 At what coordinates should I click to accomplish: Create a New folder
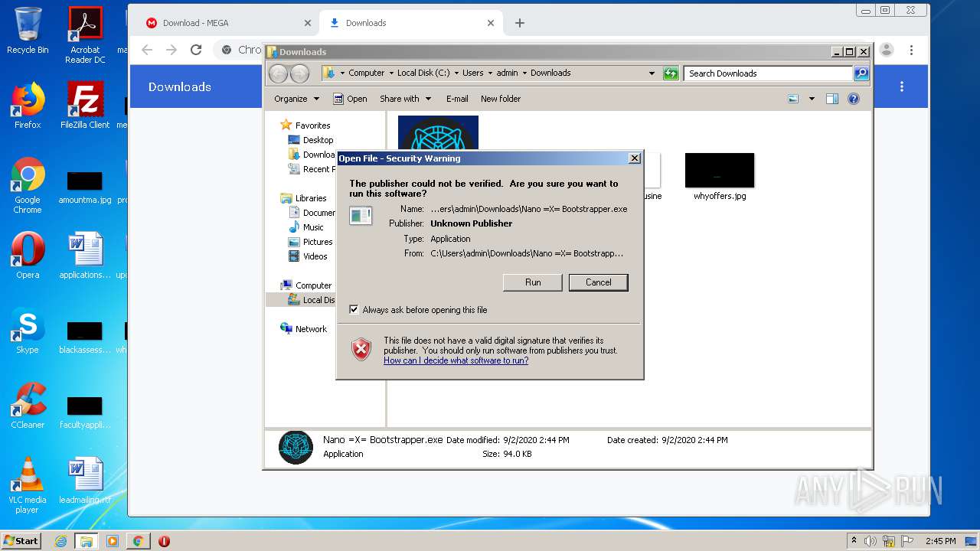pyautogui.click(x=501, y=99)
